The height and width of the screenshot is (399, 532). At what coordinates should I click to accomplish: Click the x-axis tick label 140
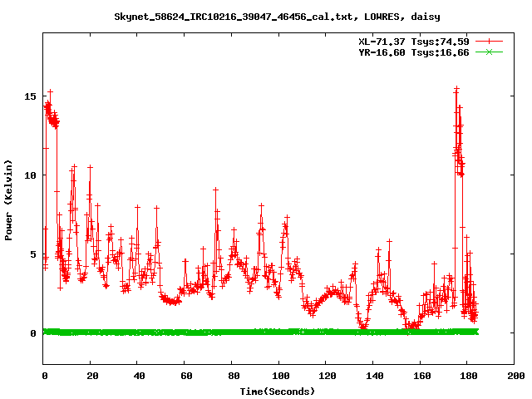375,376
